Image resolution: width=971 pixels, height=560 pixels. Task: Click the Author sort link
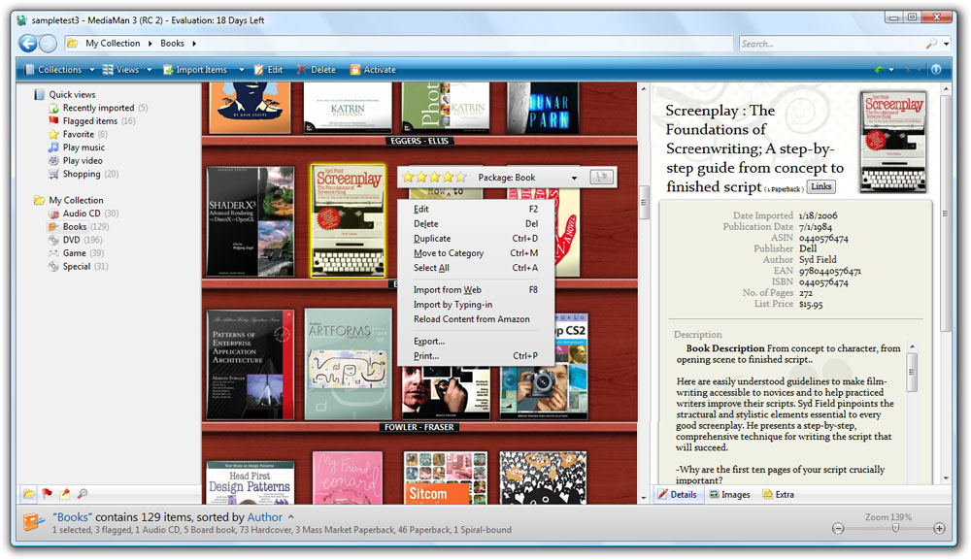coord(264,516)
